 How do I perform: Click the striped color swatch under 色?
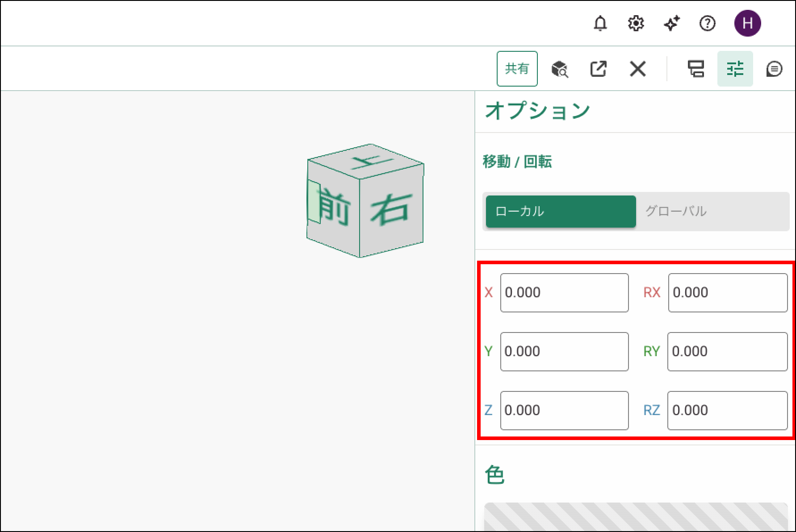[636, 517]
